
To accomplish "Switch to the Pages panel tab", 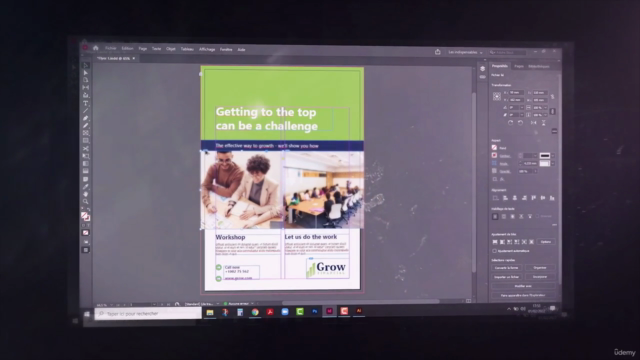I will 519,66.
